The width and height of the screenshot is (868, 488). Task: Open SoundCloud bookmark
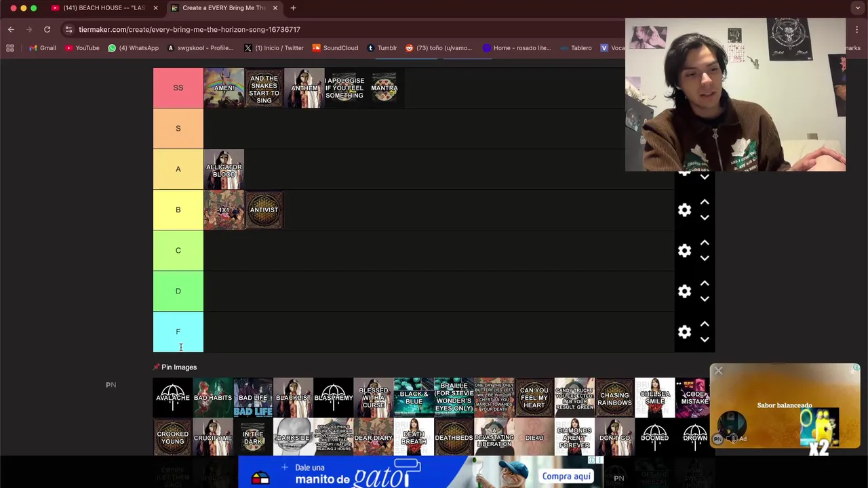click(x=335, y=48)
